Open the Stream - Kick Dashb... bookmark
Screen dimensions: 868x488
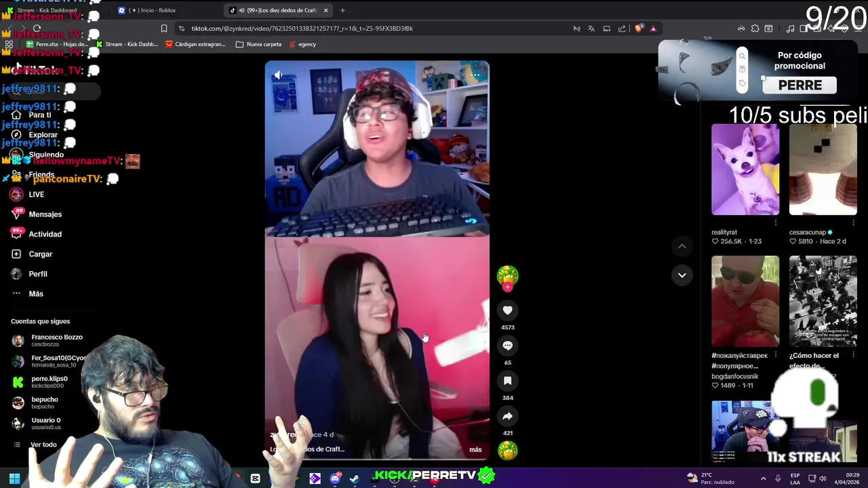tap(127, 44)
